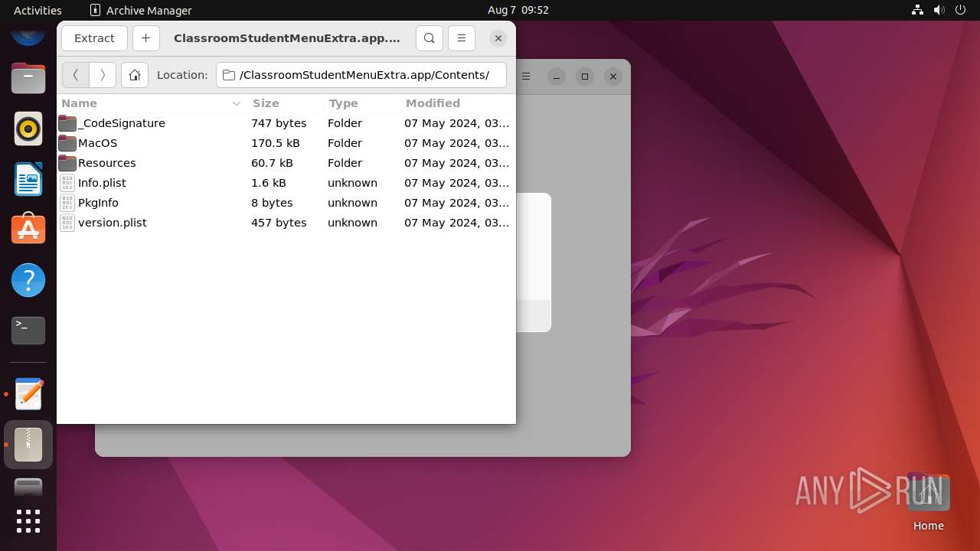Click the 170.5 kB size cell
Viewport: 980px width, 551px height.
pyautogui.click(x=276, y=143)
